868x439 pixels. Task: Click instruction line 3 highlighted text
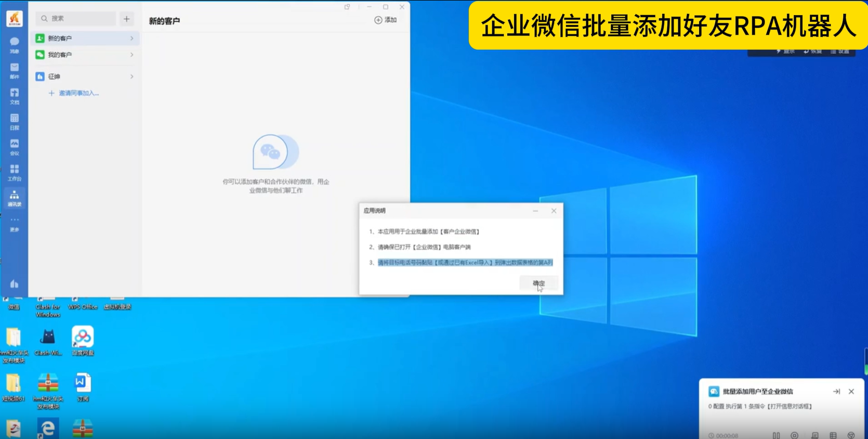[465, 263]
